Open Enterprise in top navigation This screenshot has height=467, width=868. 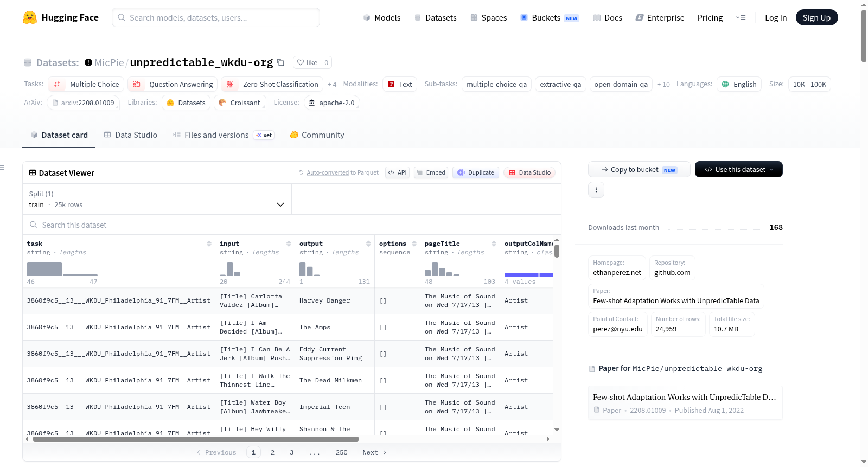pos(660,18)
